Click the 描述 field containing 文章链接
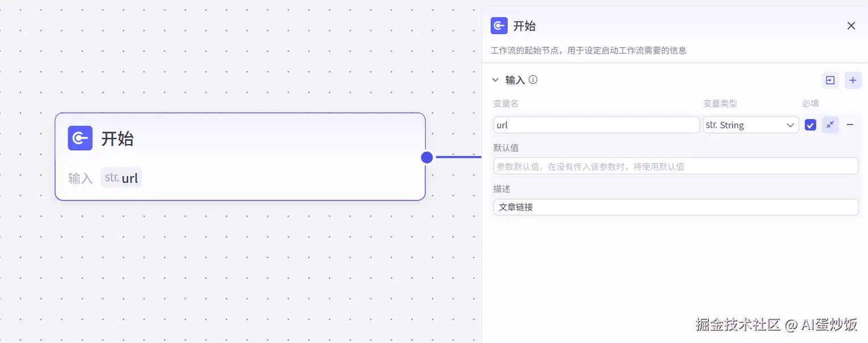 (676, 207)
